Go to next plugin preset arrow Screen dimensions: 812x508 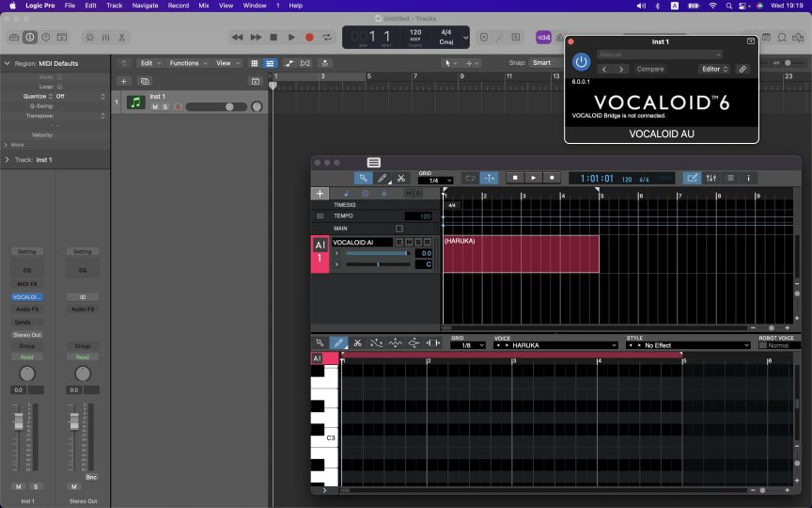pos(621,69)
